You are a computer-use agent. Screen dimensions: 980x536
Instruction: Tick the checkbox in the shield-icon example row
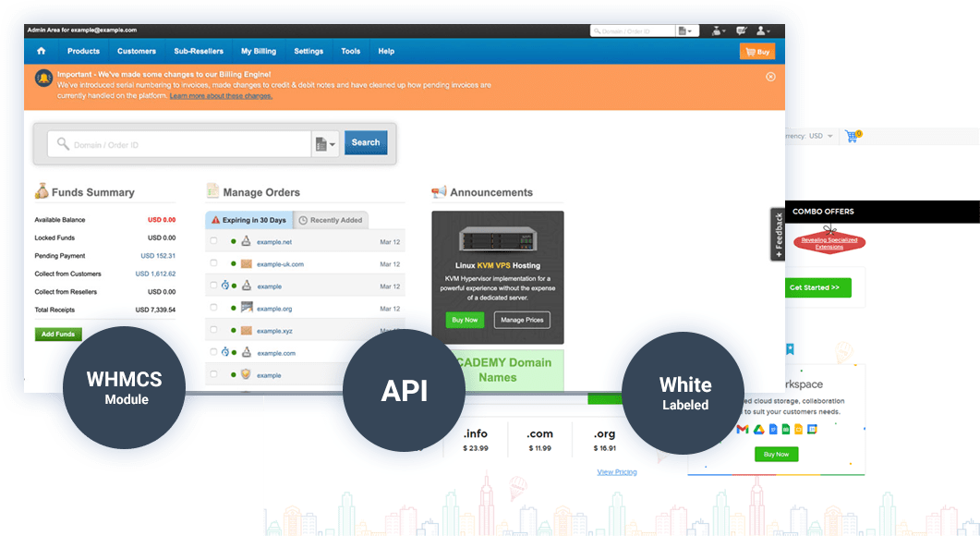pos(213,374)
